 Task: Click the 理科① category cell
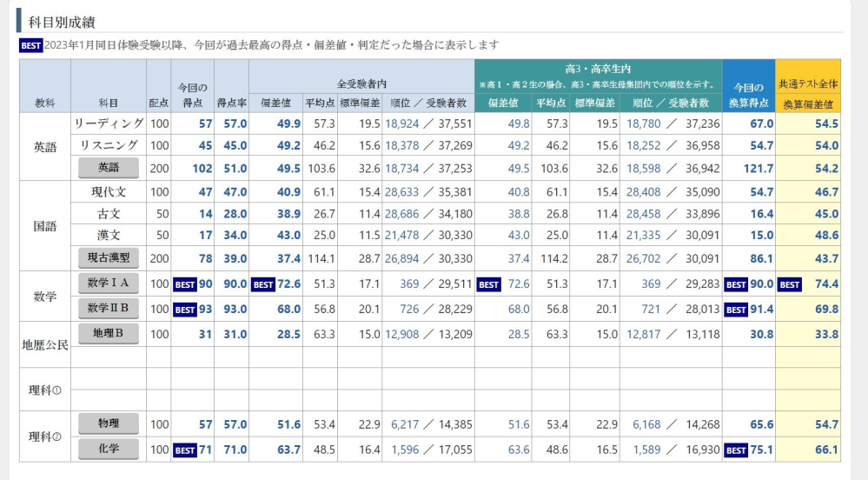pyautogui.click(x=45, y=390)
